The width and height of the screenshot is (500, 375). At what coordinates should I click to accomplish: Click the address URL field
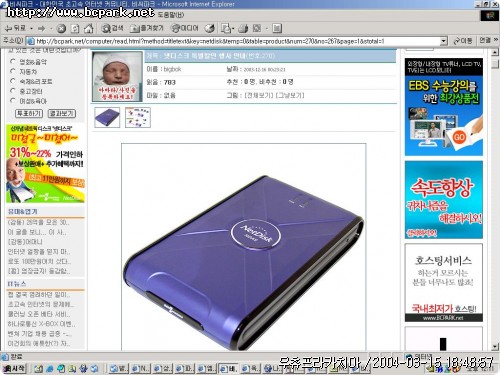point(233,41)
